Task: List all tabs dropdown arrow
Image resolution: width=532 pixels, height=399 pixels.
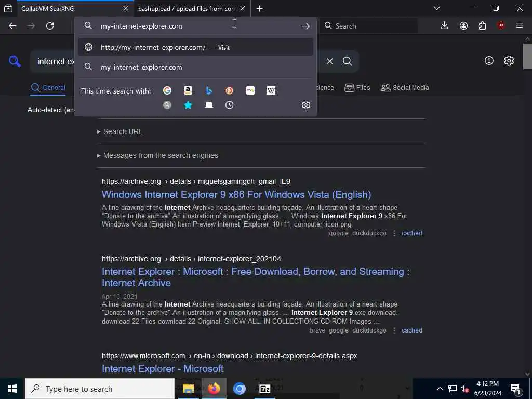Action: pyautogui.click(x=436, y=8)
